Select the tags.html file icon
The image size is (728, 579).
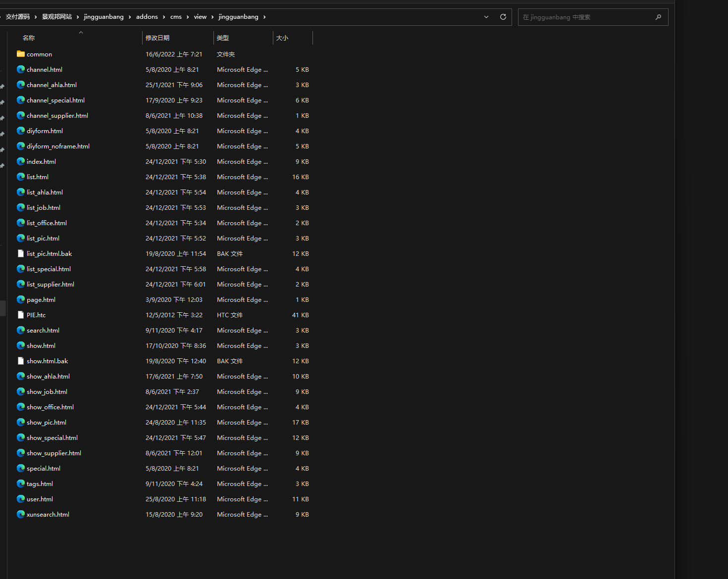[x=21, y=483]
